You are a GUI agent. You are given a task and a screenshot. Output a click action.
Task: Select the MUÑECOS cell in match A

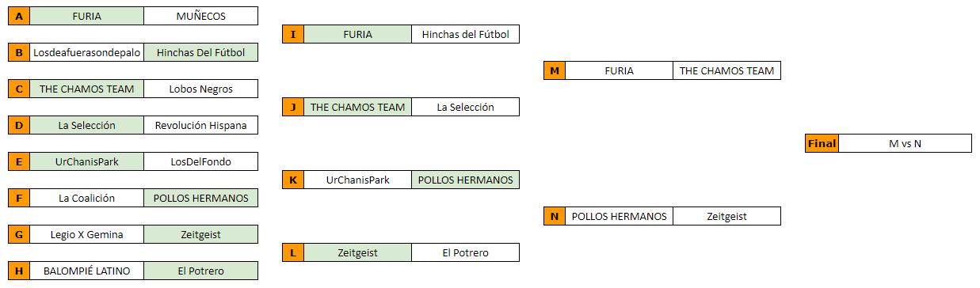pyautogui.click(x=201, y=16)
